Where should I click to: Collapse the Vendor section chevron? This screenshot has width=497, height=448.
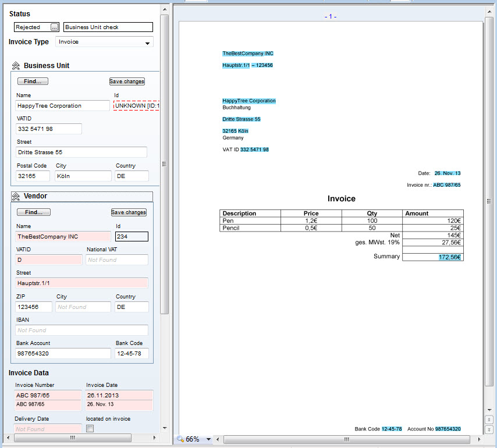pos(16,197)
